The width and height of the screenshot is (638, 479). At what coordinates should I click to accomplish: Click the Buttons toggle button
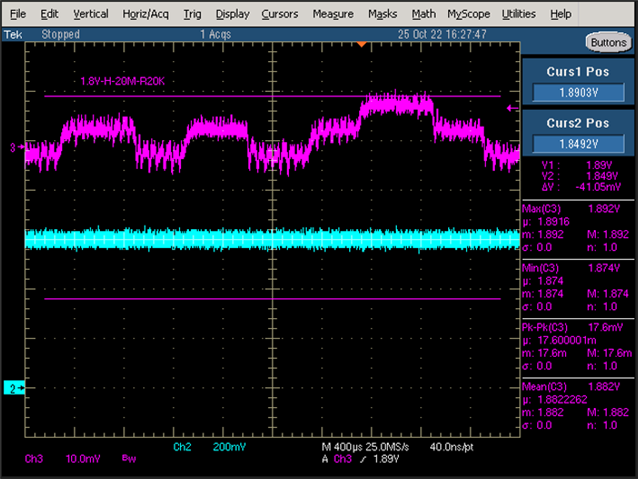pyautogui.click(x=608, y=42)
